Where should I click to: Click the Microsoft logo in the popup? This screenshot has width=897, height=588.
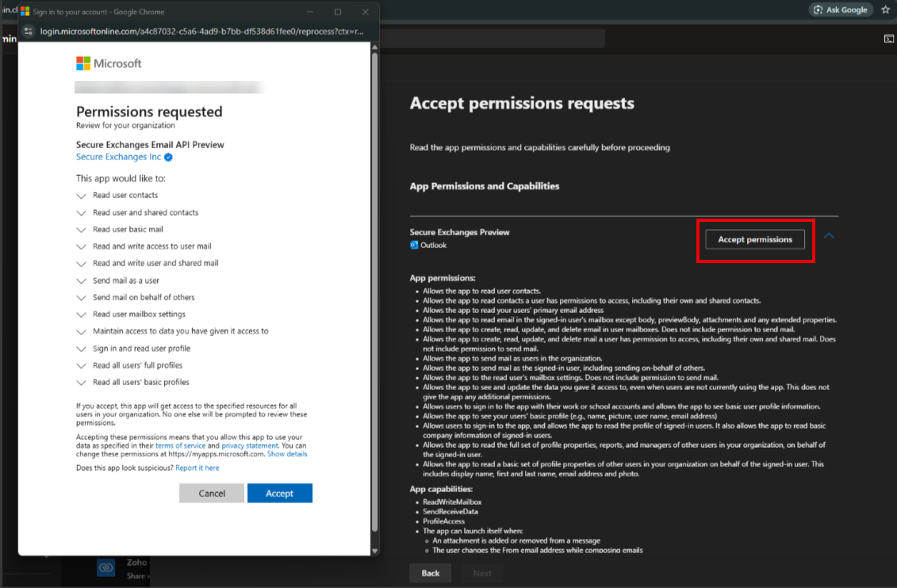[x=109, y=63]
